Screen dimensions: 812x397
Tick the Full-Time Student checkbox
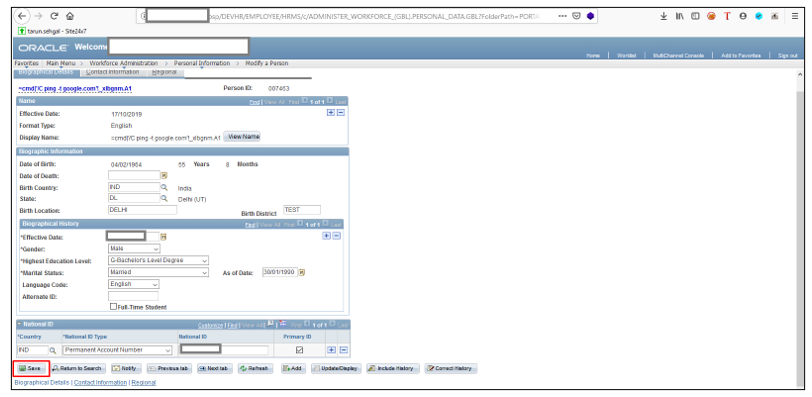[x=113, y=307]
